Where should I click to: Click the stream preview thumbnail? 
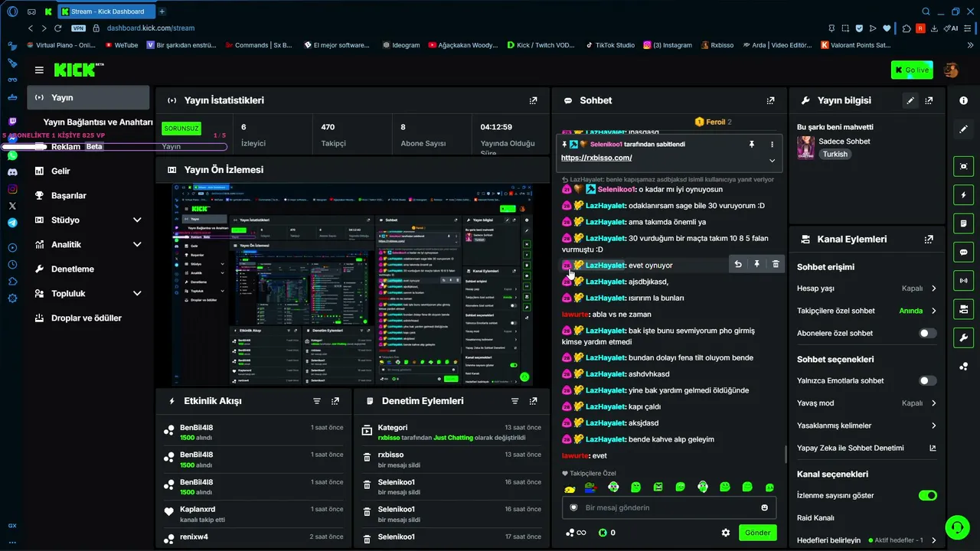coord(353,284)
